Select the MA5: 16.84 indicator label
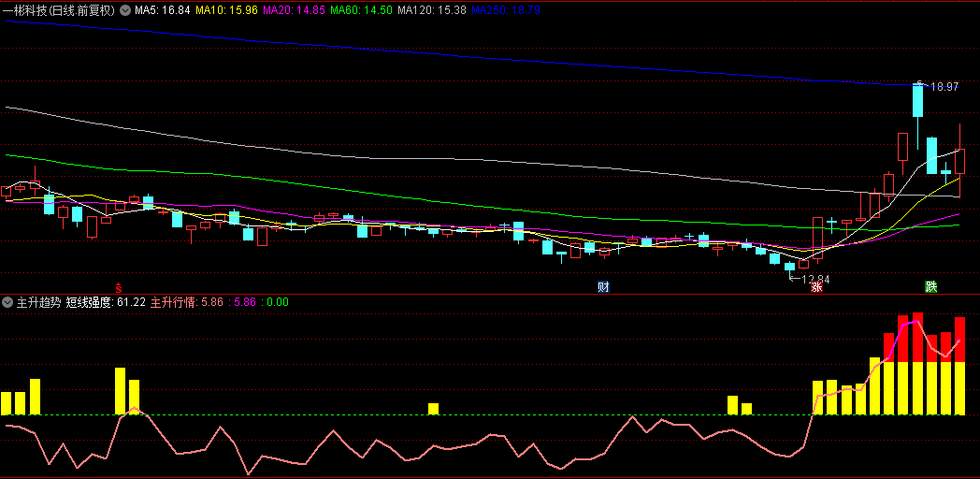This screenshot has width=980, height=479. tap(163, 10)
